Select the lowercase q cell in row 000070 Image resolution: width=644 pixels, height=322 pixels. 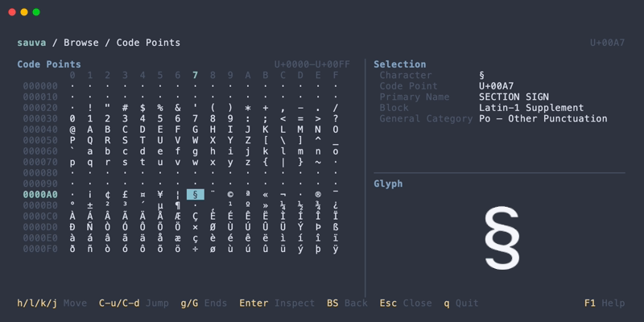tap(90, 162)
